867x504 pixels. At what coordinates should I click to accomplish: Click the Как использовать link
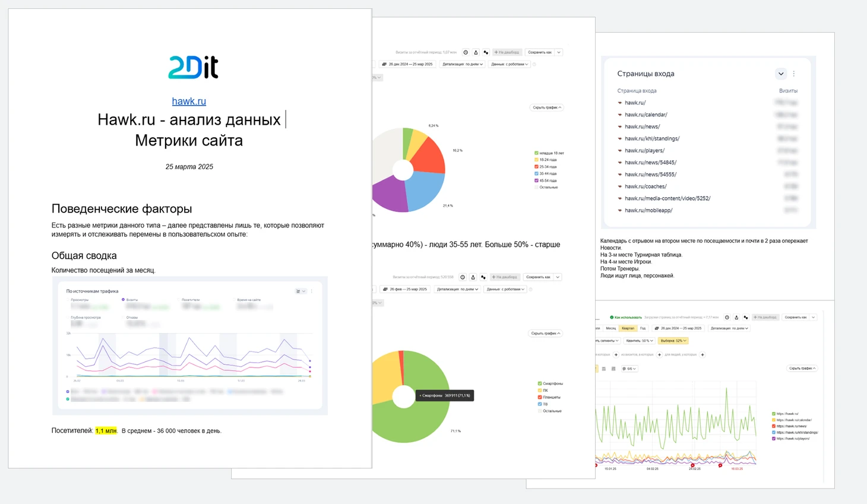626,318
